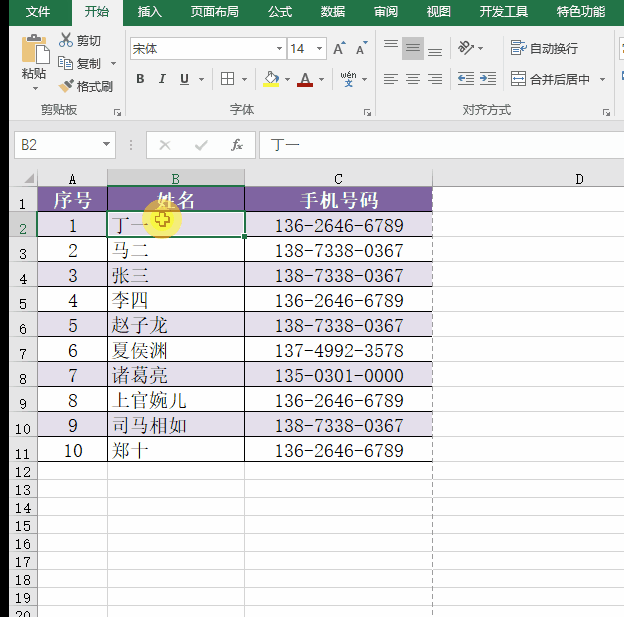Open alignment group dialog launcher
Viewport: 624px width, 617px height.
click(x=606, y=113)
